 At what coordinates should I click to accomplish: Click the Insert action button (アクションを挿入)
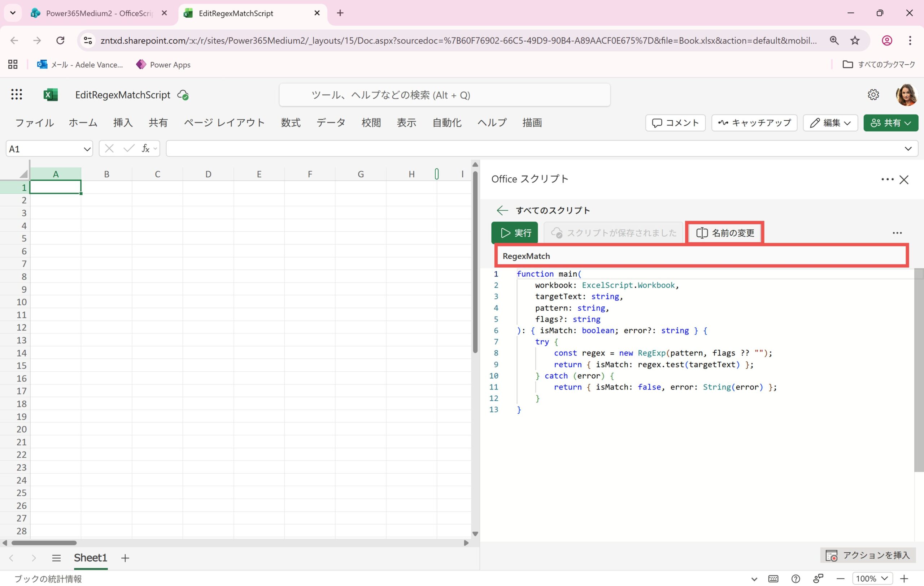point(868,555)
